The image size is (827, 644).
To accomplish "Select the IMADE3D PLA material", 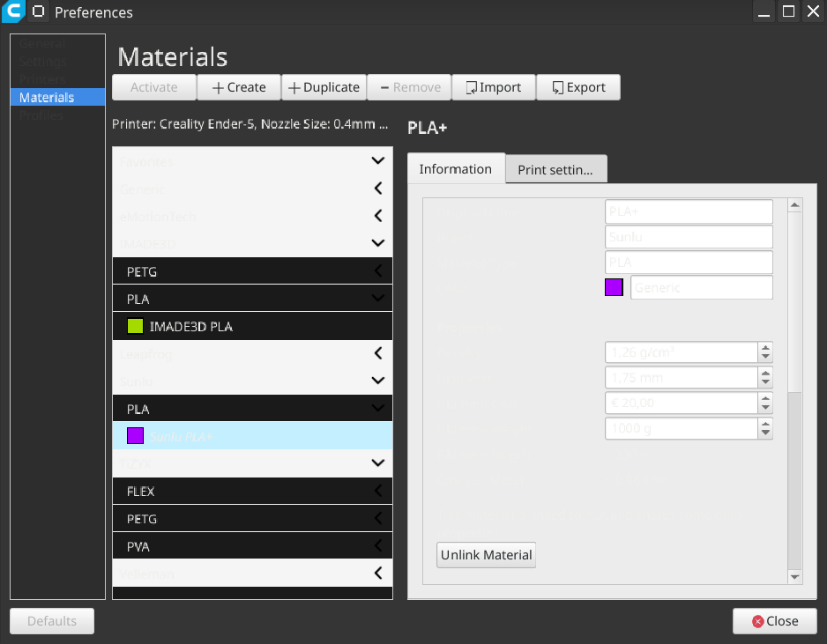I will (252, 326).
